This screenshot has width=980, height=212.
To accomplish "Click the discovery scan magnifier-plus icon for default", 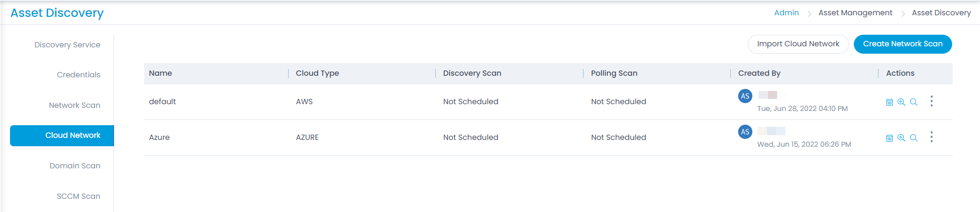I will [x=901, y=102].
